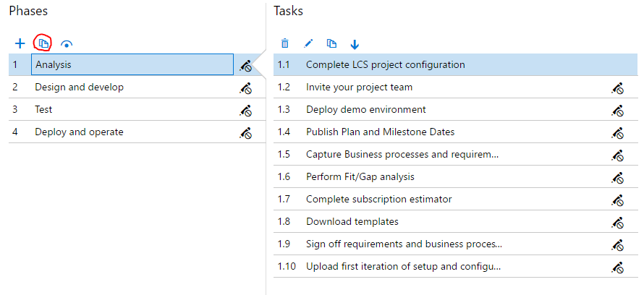The image size is (644, 295).
Task: Click the pencil edit task icon
Action: tap(308, 44)
